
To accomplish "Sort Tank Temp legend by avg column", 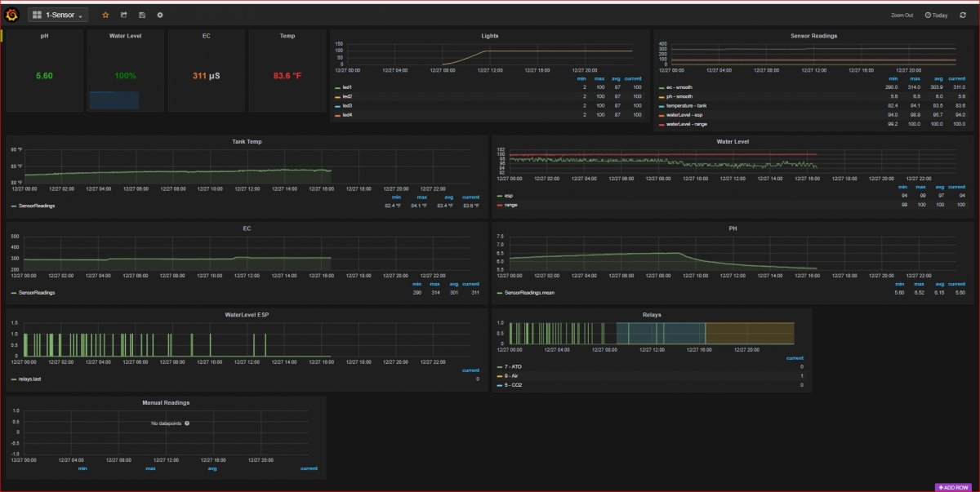I will tap(450, 197).
